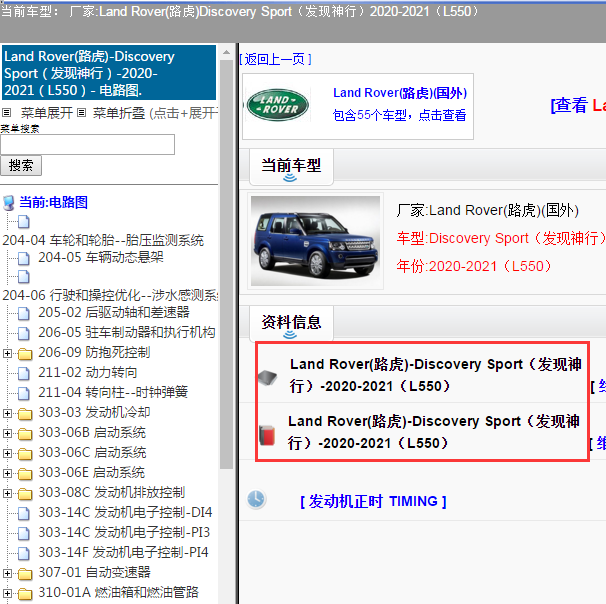The width and height of the screenshot is (606, 604).
Task: Click the red book icon in 资料信息
Action: 267,436
